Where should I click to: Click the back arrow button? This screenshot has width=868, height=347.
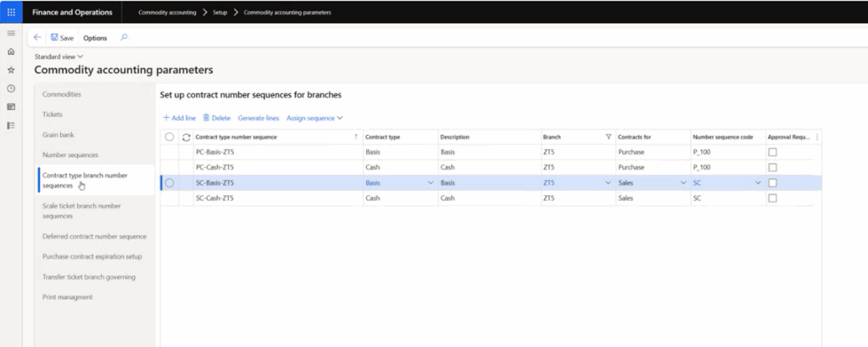tap(37, 37)
